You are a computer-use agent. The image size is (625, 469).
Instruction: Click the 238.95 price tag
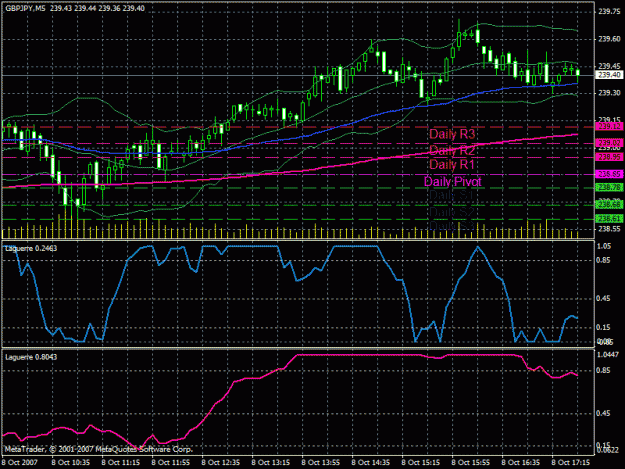pyautogui.click(x=609, y=157)
